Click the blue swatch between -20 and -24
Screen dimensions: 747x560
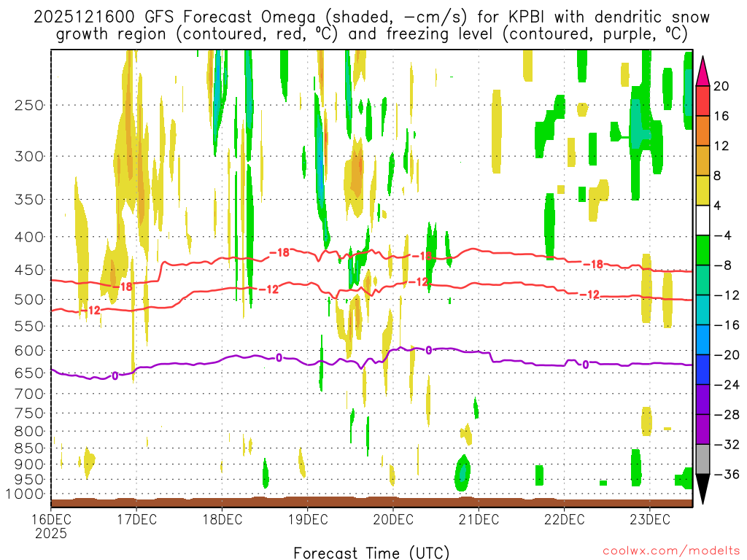pos(703,370)
